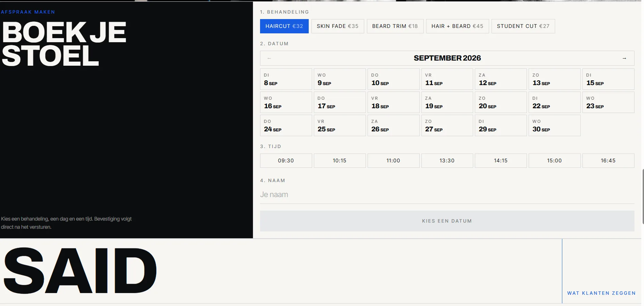Select the 13:30 time slot

447,161
